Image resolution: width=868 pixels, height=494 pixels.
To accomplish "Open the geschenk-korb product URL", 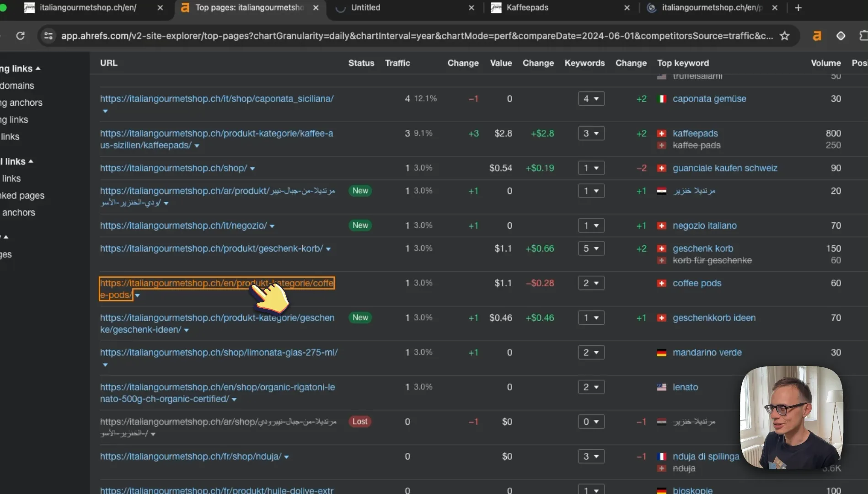I will (211, 248).
